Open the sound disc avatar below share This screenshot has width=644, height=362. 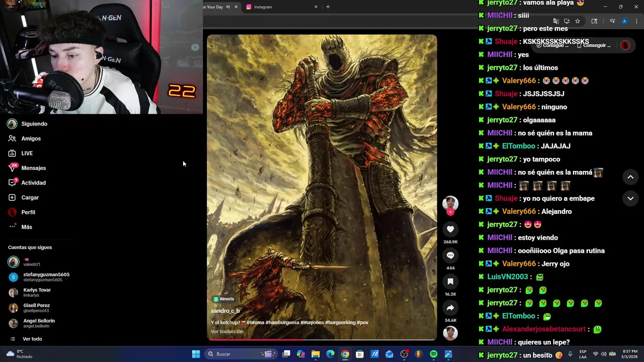(450, 333)
